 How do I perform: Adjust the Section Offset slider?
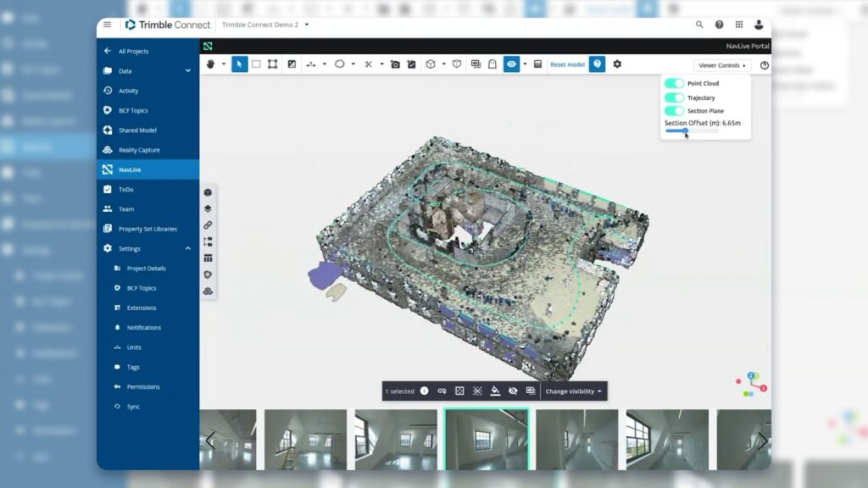coord(685,130)
